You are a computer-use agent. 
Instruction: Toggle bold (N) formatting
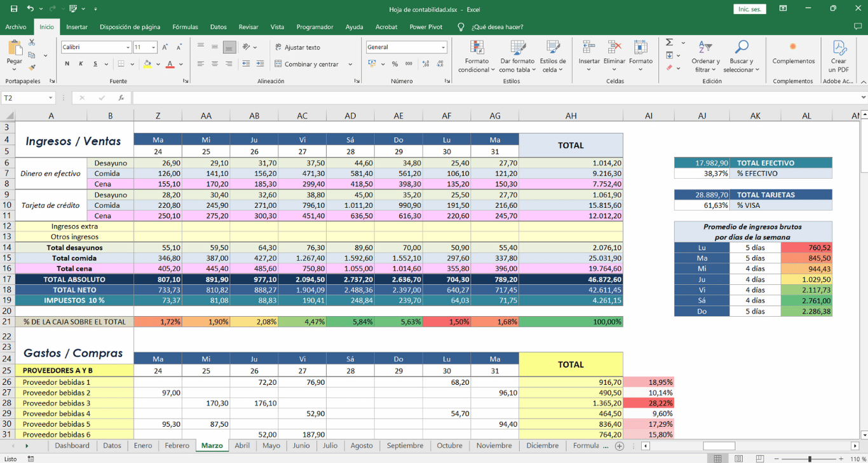67,64
